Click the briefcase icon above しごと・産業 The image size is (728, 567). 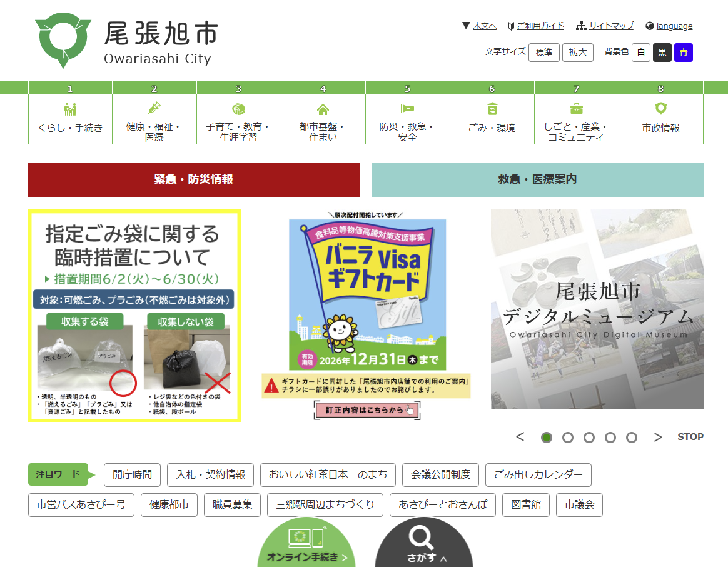pyautogui.click(x=576, y=109)
